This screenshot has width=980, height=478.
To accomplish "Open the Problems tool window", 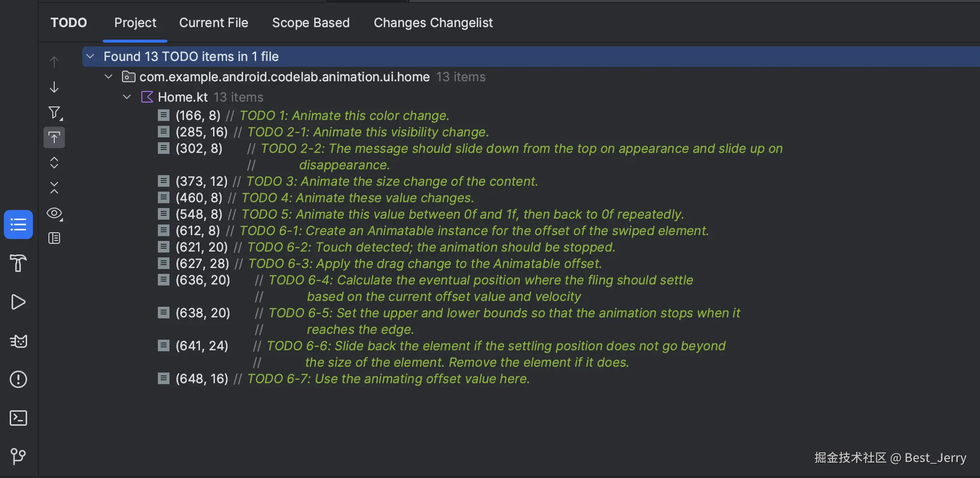I will click(x=18, y=379).
